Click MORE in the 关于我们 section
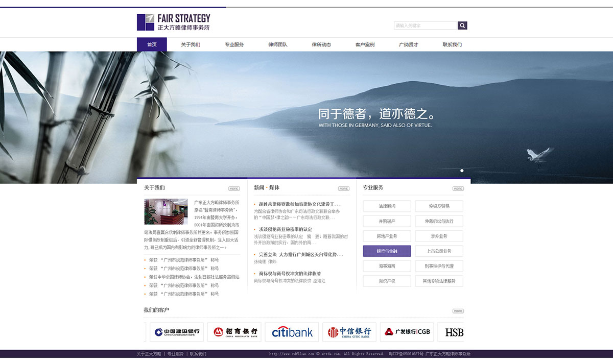 tap(234, 188)
